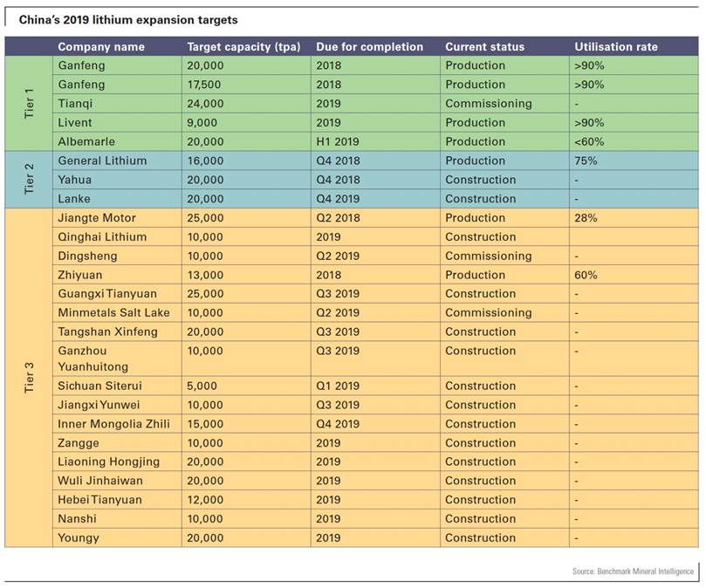Select the 'Utilisation rate' column header
This screenshot has width=706, height=588.
tap(616, 47)
